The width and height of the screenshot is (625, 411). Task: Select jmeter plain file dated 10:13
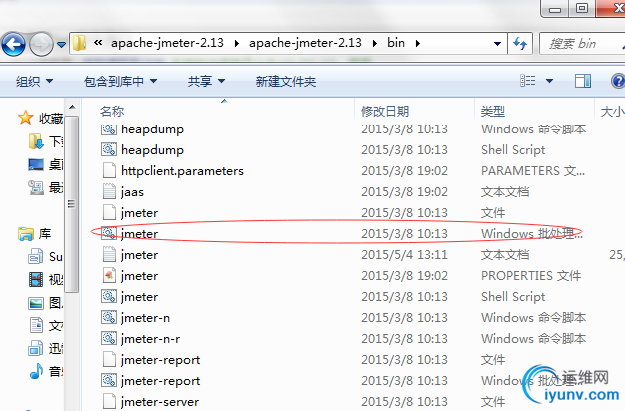click(x=130, y=212)
